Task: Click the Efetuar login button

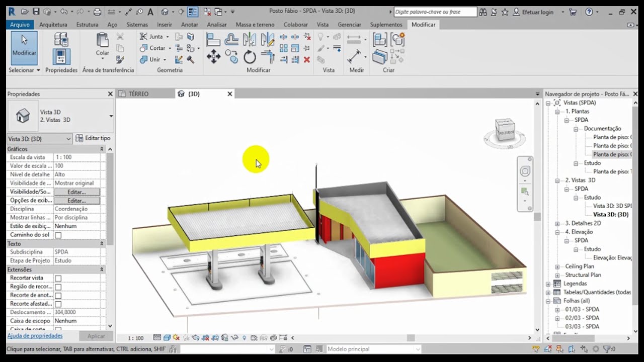Action: 533,12
